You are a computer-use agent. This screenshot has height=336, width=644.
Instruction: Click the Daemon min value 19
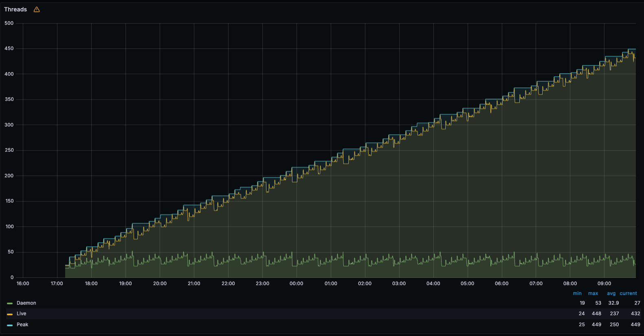pyautogui.click(x=582, y=303)
